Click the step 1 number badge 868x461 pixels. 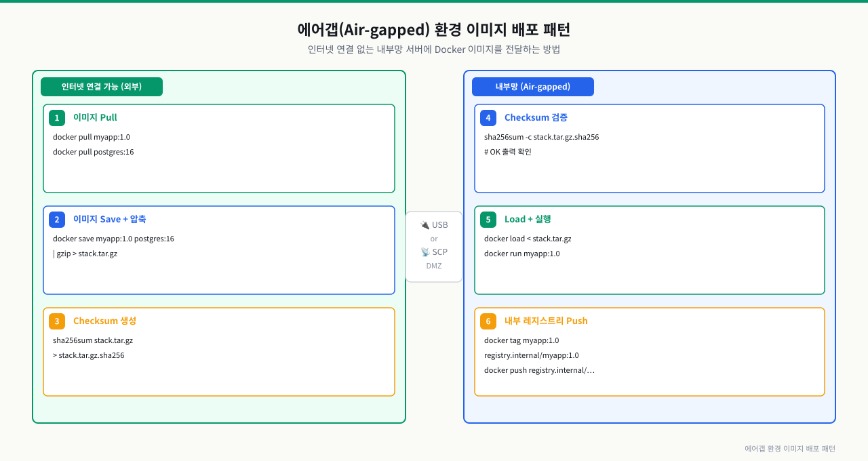click(x=57, y=118)
